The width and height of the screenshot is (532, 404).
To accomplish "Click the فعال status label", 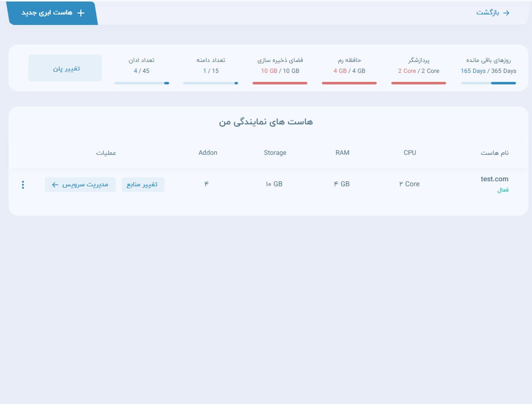I will pos(503,190).
